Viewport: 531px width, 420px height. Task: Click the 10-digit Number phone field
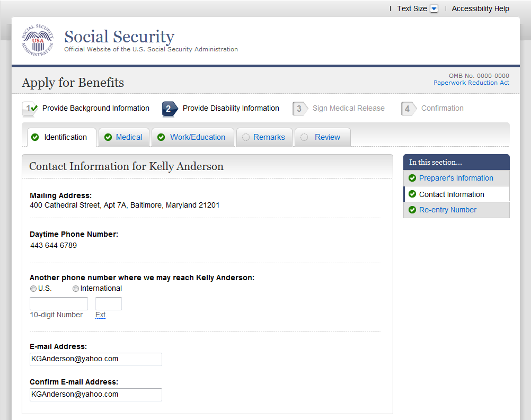59,303
